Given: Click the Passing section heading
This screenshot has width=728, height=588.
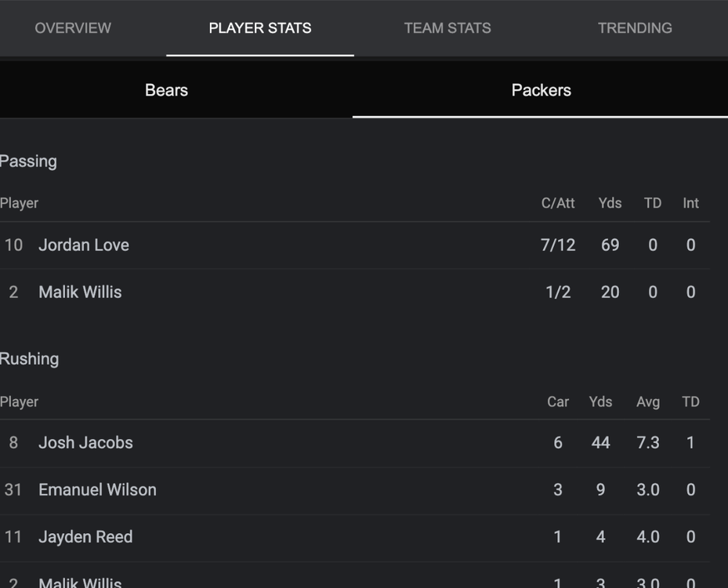Looking at the screenshot, I should (x=28, y=162).
